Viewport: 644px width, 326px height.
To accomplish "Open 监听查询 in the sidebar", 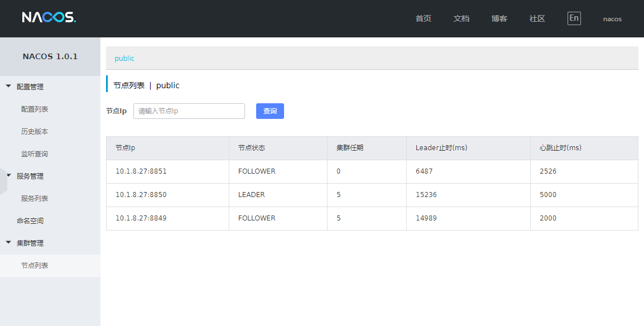I will click(35, 154).
